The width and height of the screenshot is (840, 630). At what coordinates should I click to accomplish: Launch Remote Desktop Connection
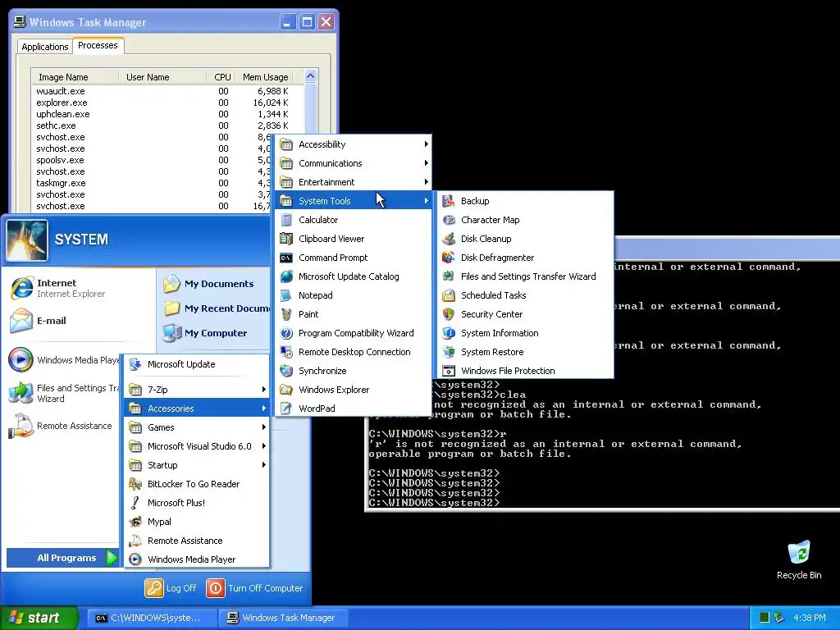354,351
